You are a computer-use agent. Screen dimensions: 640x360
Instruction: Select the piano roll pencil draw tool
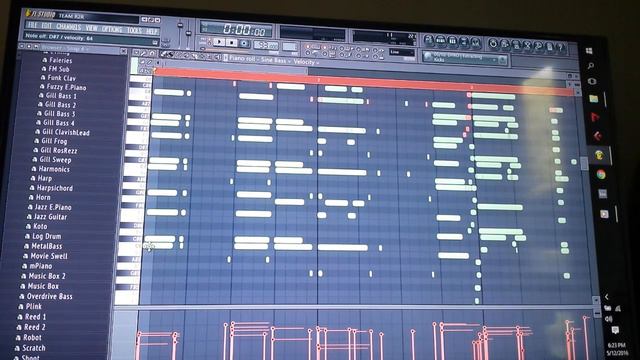(x=164, y=54)
